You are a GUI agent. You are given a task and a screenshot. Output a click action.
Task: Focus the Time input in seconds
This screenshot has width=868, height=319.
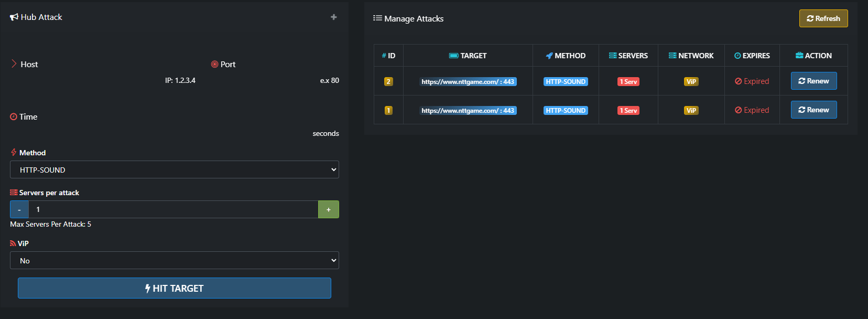(175, 133)
